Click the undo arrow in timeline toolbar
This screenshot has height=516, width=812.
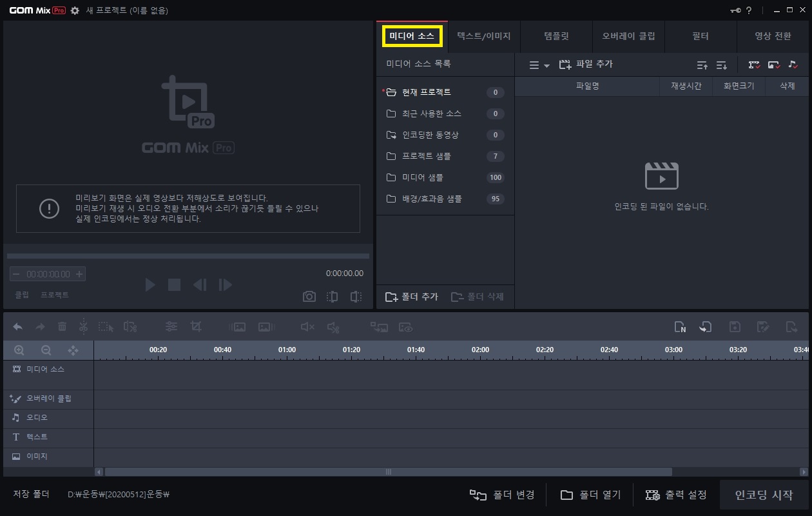18,327
